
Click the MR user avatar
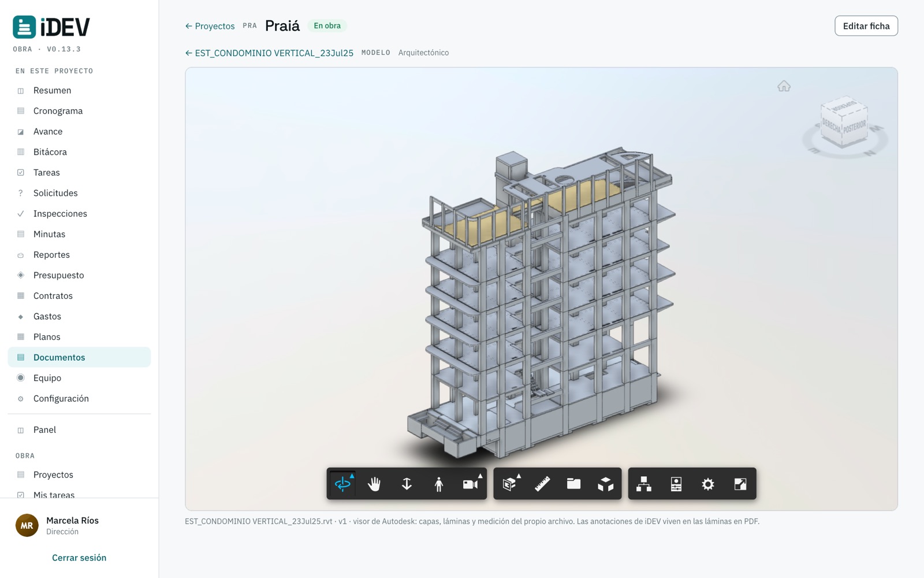click(x=27, y=525)
